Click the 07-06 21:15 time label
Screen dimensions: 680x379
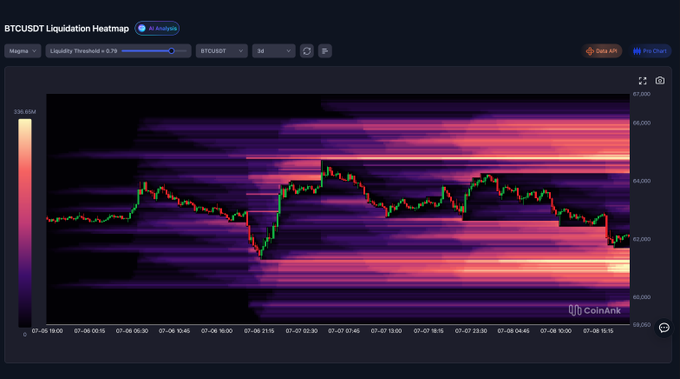(259, 331)
